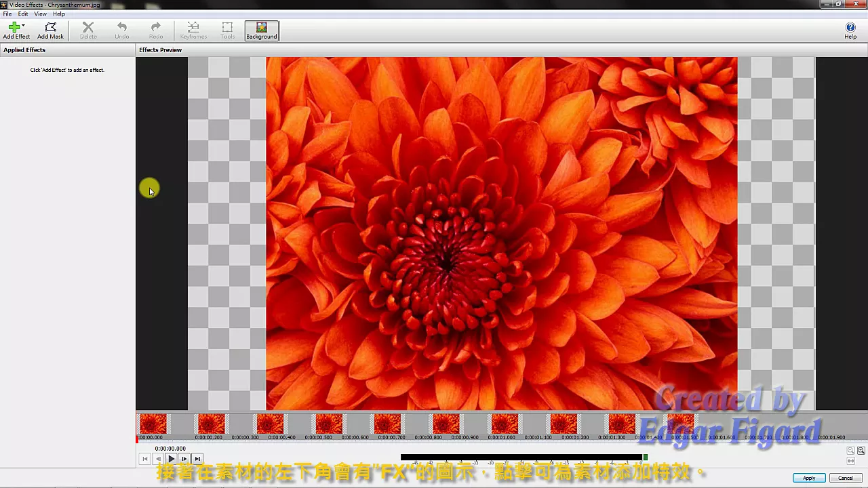Click the Cancel button

(x=846, y=478)
